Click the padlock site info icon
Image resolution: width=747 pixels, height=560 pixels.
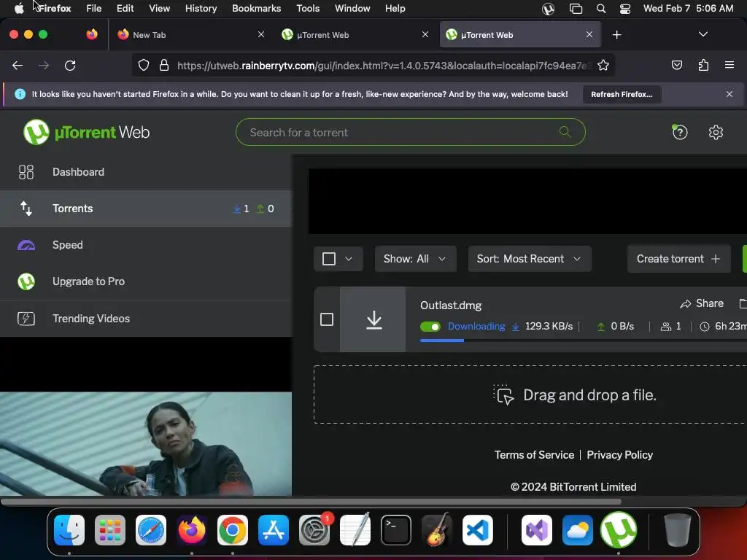tap(164, 65)
